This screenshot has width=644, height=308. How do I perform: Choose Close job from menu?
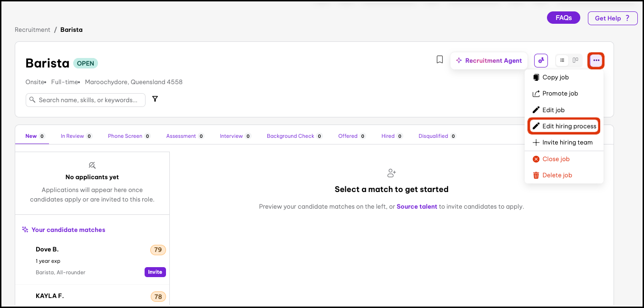(564, 159)
